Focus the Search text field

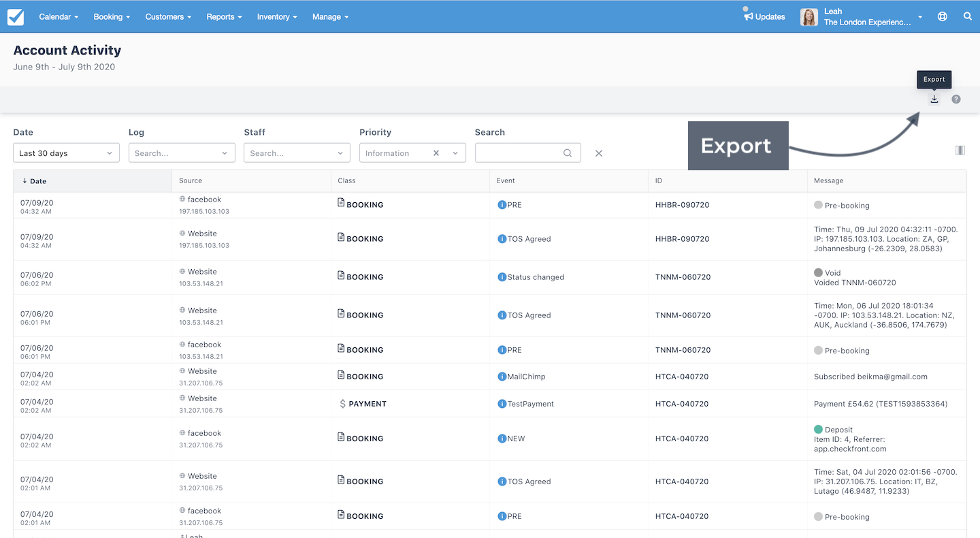(527, 153)
